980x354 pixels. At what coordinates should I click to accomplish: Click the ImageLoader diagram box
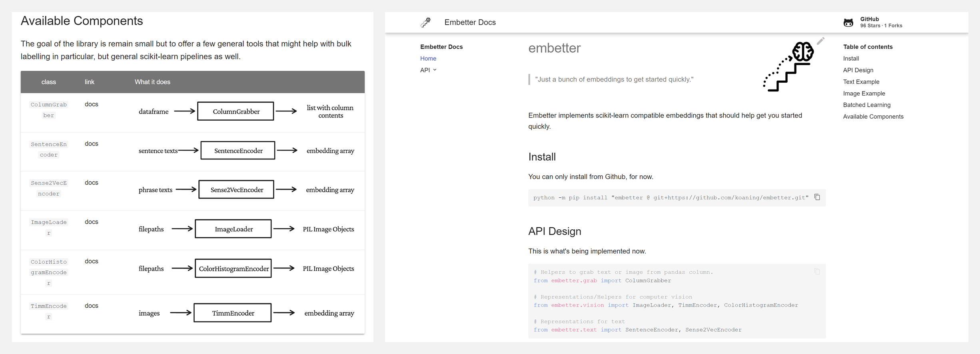coord(234,229)
